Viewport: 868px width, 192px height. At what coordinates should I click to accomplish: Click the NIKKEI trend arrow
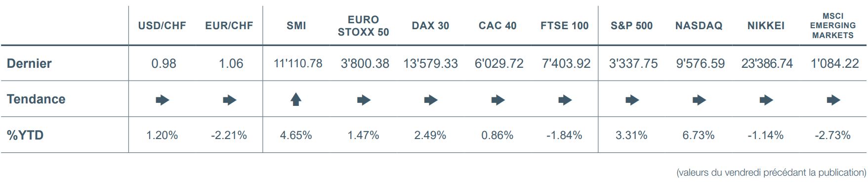point(766,100)
